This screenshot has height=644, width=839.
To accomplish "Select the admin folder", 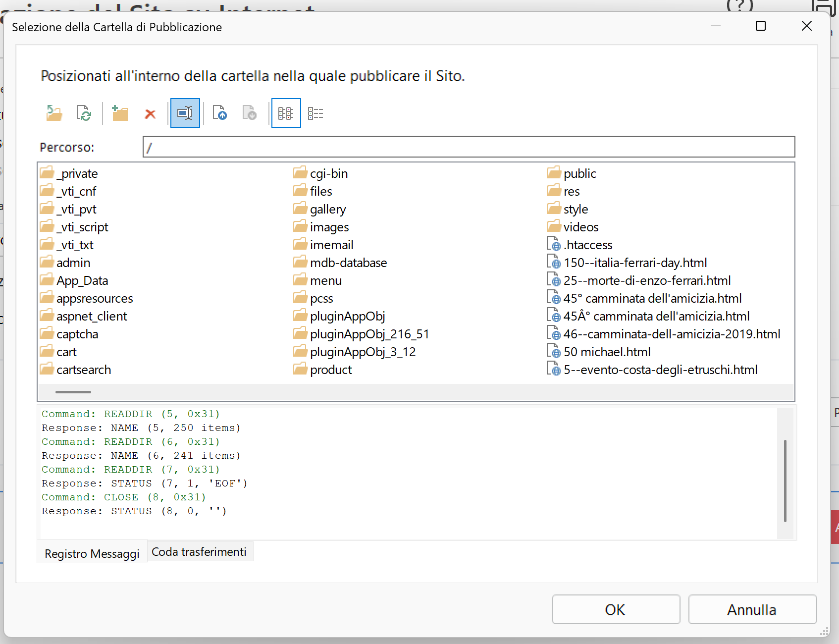I will click(65, 263).
